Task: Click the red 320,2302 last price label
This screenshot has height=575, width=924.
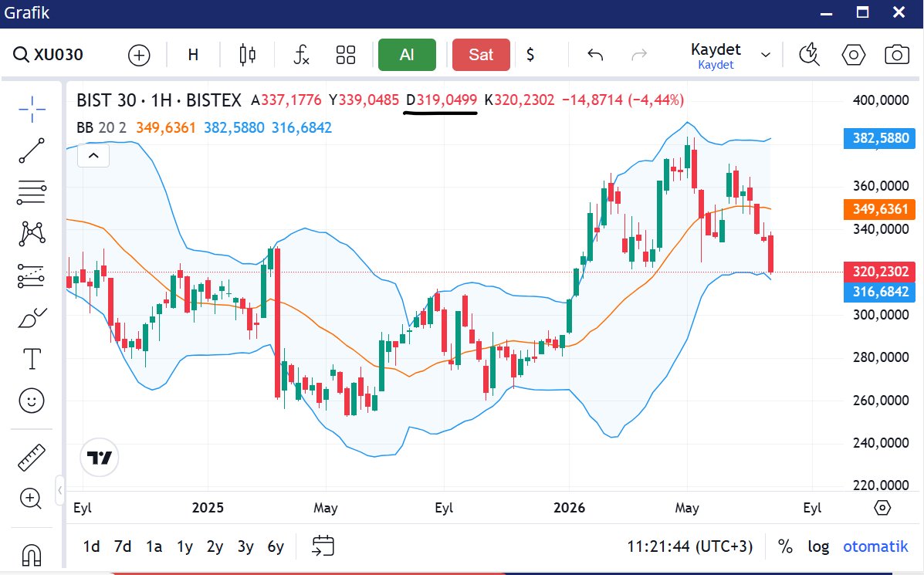Action: (880, 272)
